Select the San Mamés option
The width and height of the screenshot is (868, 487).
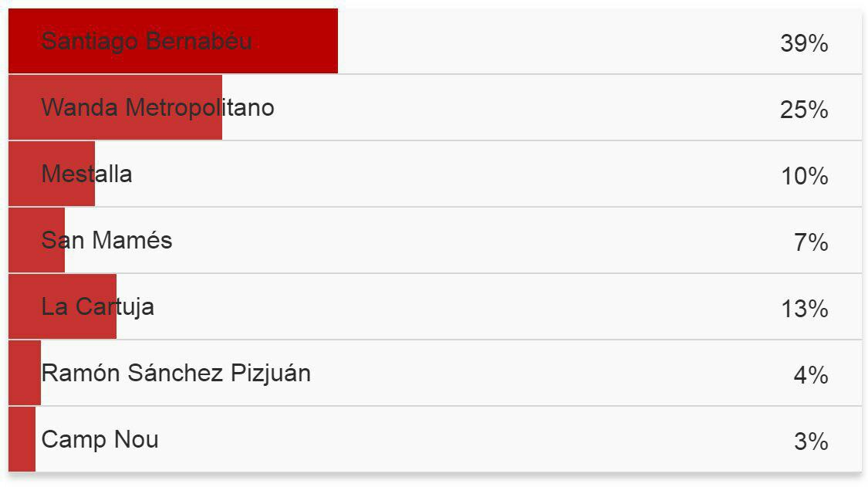(435, 241)
